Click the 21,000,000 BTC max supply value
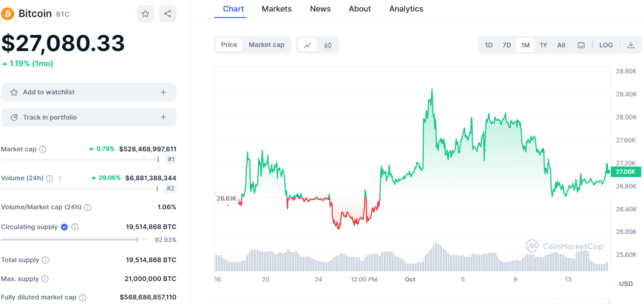This screenshot has width=644, height=304. (150, 279)
